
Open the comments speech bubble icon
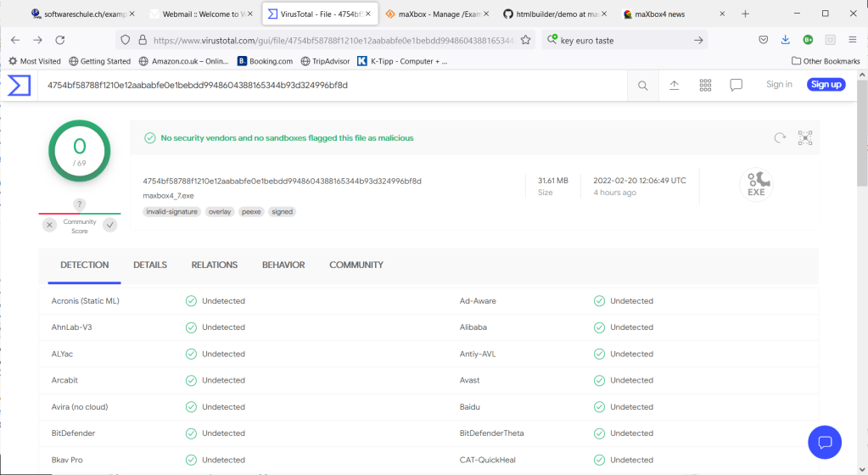pos(736,85)
